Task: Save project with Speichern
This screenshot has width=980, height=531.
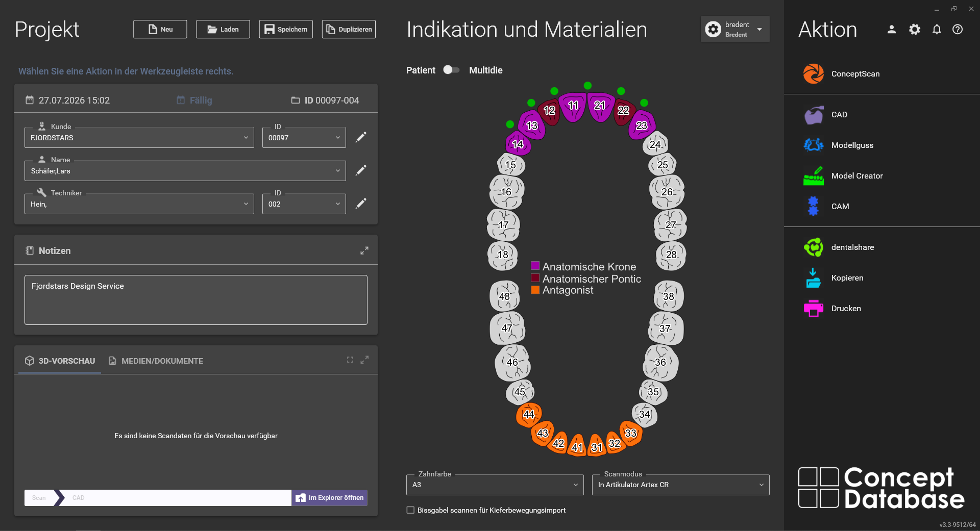Action: 286,29
